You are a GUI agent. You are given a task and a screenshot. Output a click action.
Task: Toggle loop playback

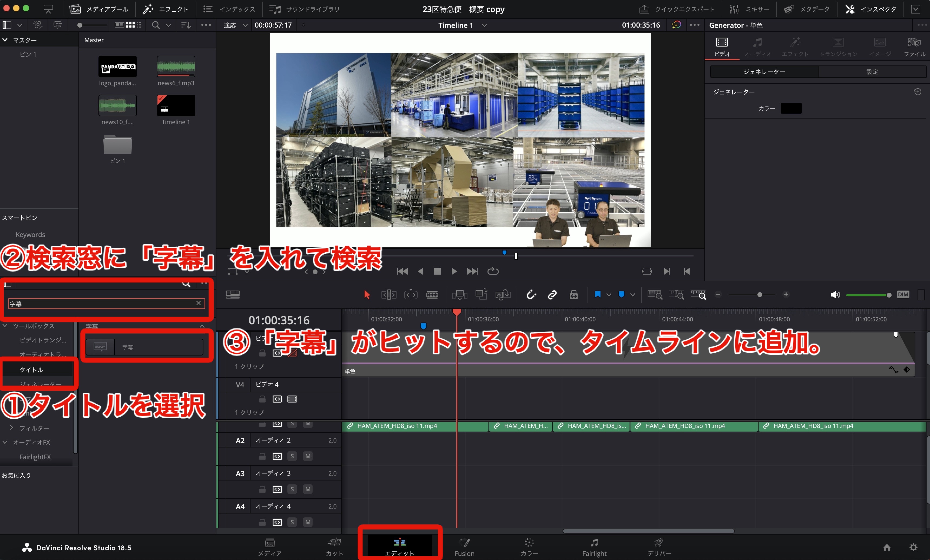(493, 271)
